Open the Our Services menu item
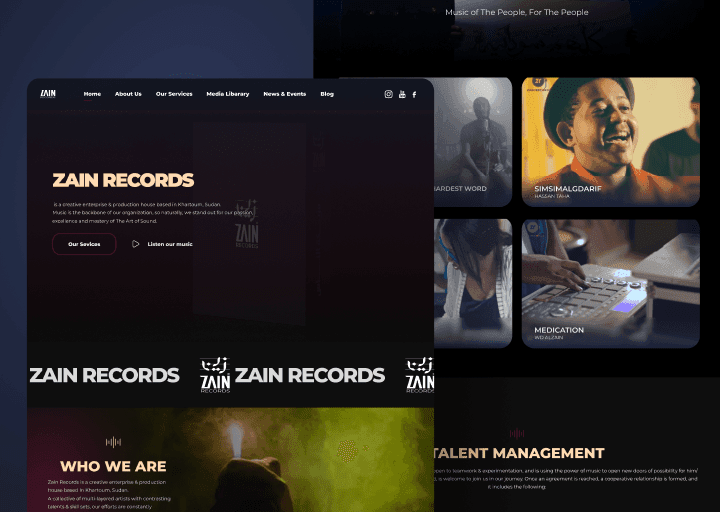720x512 pixels. 174,94
